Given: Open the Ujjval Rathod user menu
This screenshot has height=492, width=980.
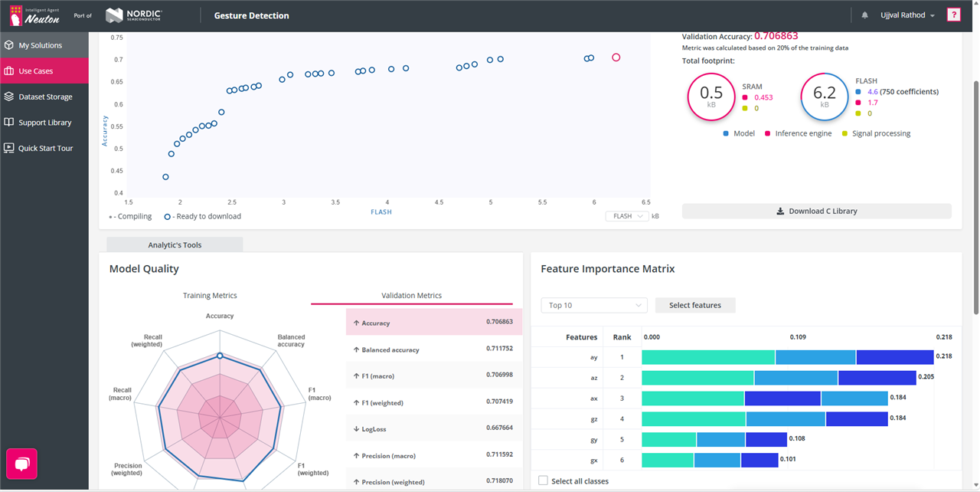Looking at the screenshot, I should [909, 15].
